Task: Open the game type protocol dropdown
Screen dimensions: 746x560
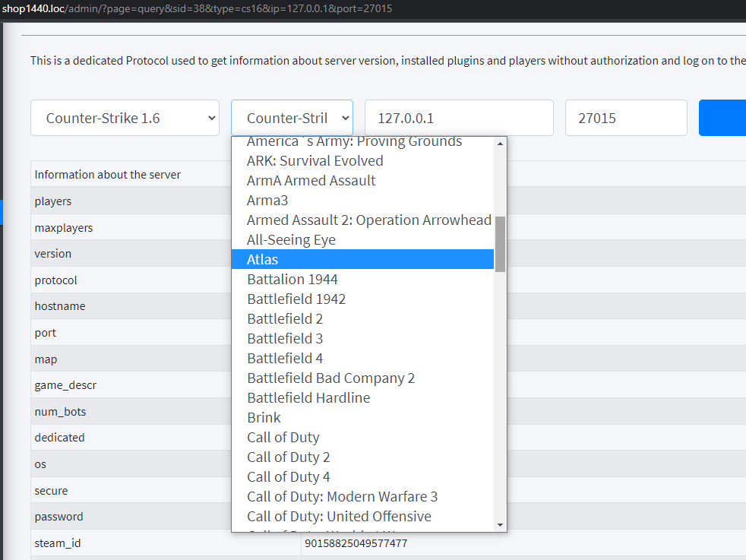Action: pos(292,118)
